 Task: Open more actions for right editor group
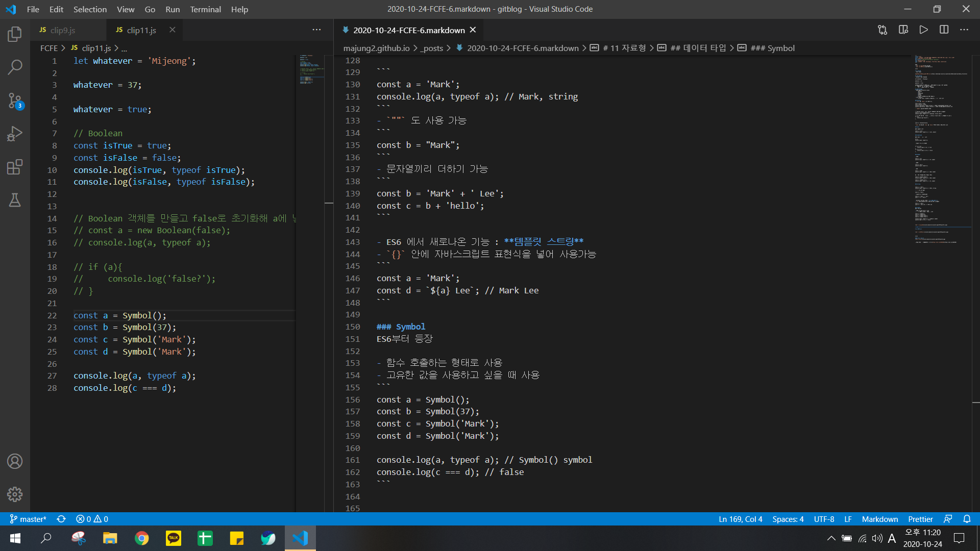pyautogui.click(x=964, y=30)
